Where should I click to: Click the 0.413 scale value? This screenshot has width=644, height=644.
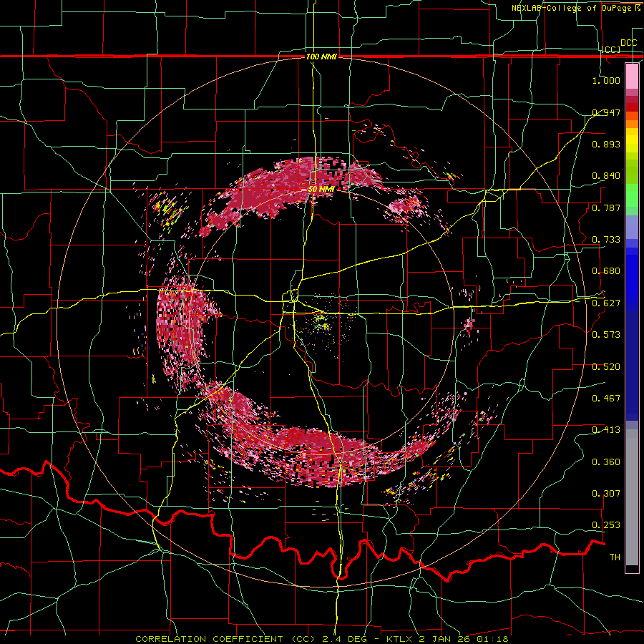coord(606,430)
